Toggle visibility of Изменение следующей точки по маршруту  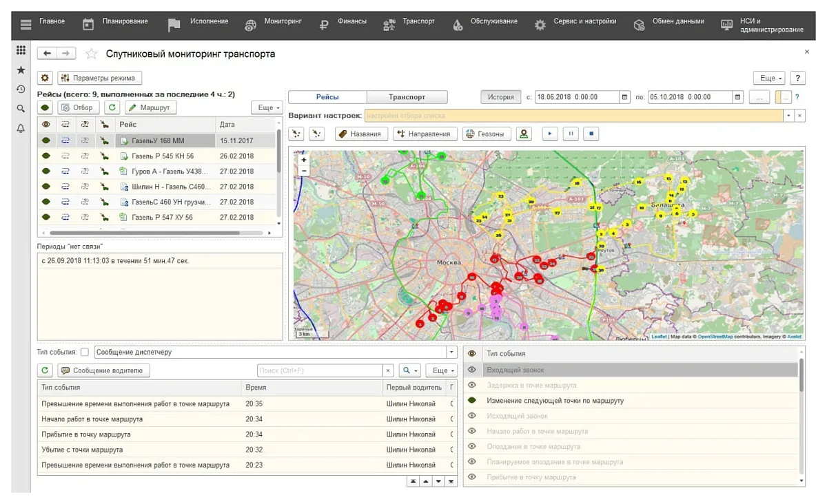pyautogui.click(x=472, y=400)
